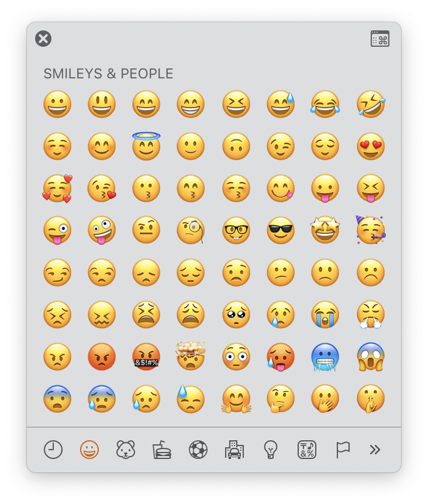
Task: Select the party face with hat emoji
Action: point(371,230)
